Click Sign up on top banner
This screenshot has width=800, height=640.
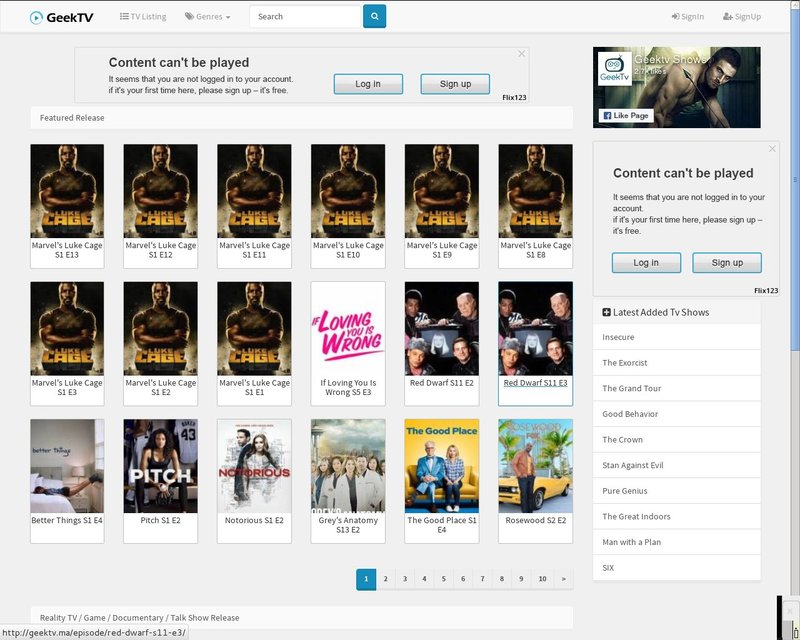[455, 84]
